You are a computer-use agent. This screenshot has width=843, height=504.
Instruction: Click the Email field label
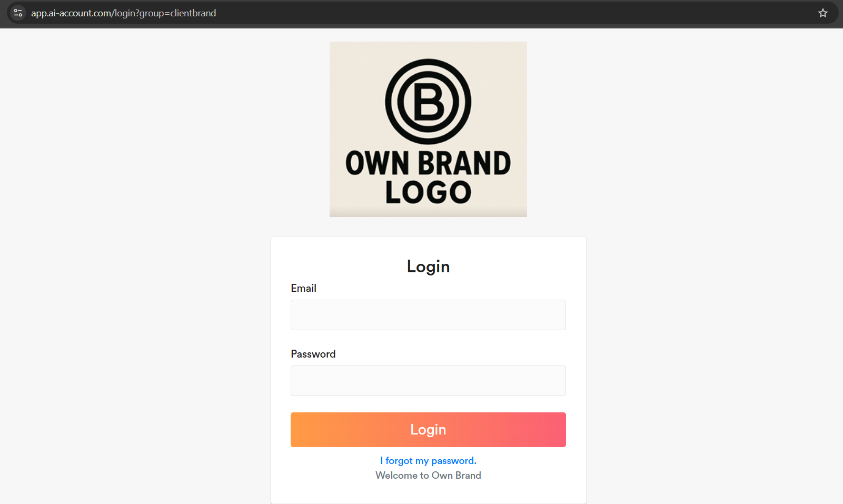(x=303, y=288)
